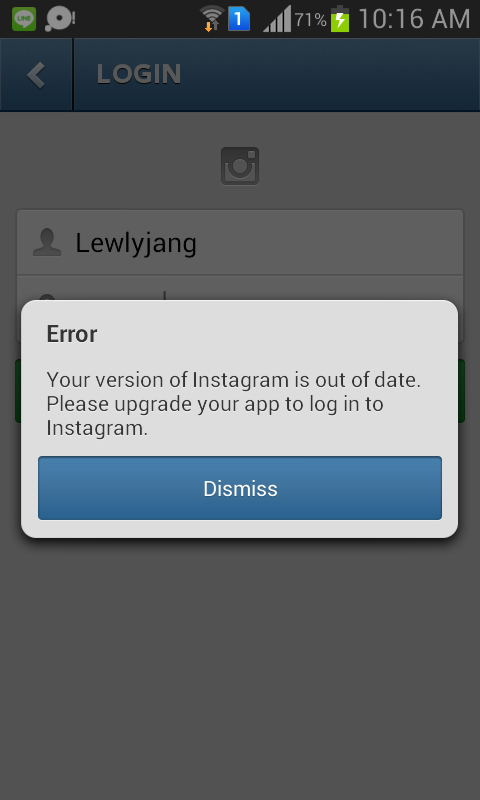Click the user silhouette icon beside Lewlyjang
480x800 pixels.
pos(47,242)
